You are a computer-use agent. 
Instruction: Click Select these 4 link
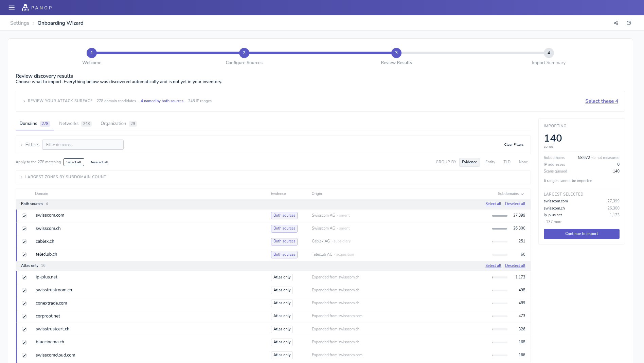[x=602, y=101]
